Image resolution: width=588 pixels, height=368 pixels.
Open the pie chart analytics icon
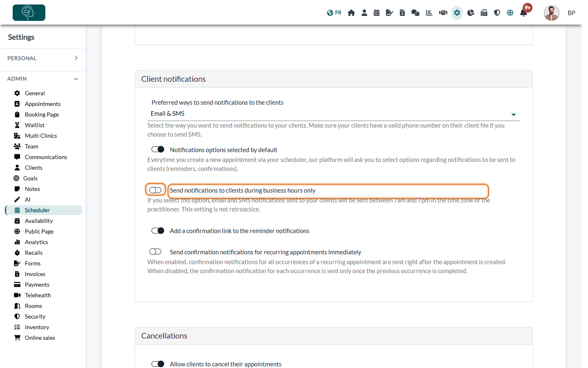[471, 13]
